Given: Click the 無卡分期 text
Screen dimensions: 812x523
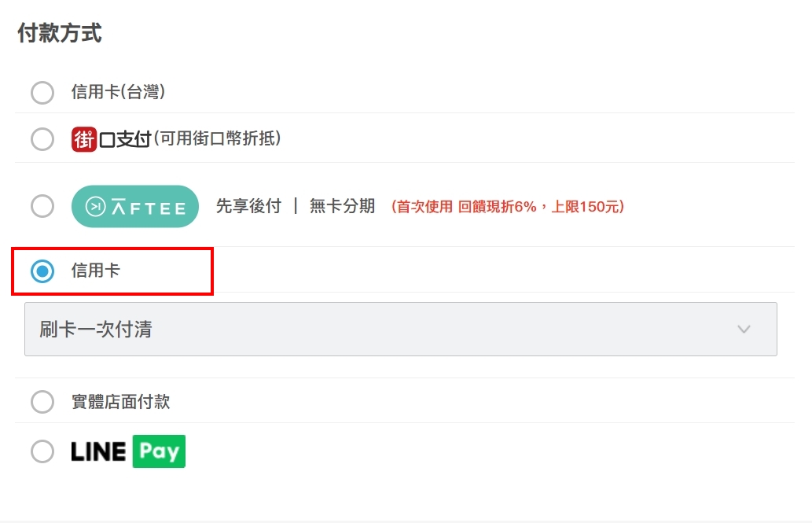Looking at the screenshot, I should 342,207.
